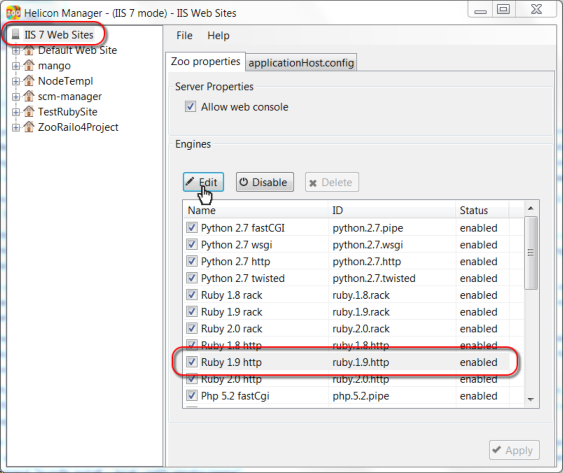The height and width of the screenshot is (473, 563).
Task: Sort engines by ID column header
Action: 392,210
